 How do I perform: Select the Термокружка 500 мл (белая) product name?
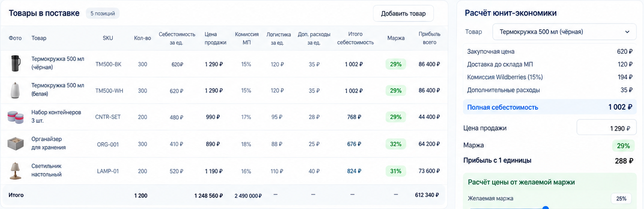click(58, 90)
